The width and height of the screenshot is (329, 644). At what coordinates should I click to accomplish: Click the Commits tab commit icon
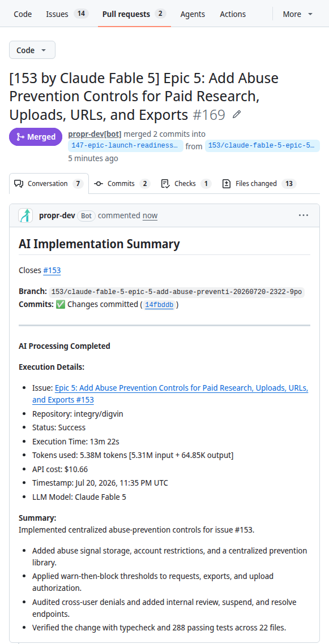[99, 184]
